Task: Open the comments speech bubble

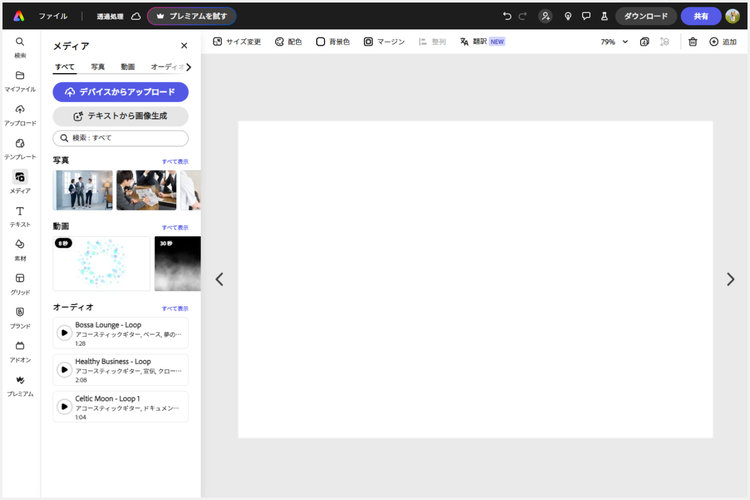Action: 586,16
